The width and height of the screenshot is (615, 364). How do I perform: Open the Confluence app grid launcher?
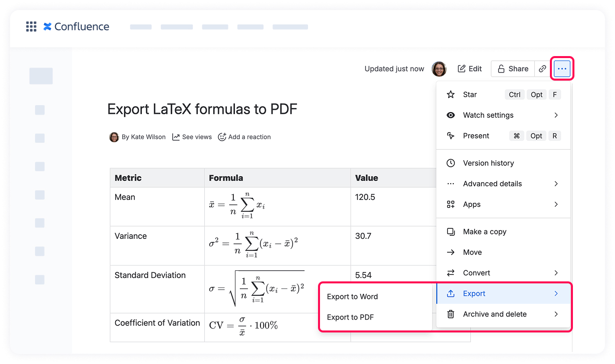pyautogui.click(x=31, y=26)
